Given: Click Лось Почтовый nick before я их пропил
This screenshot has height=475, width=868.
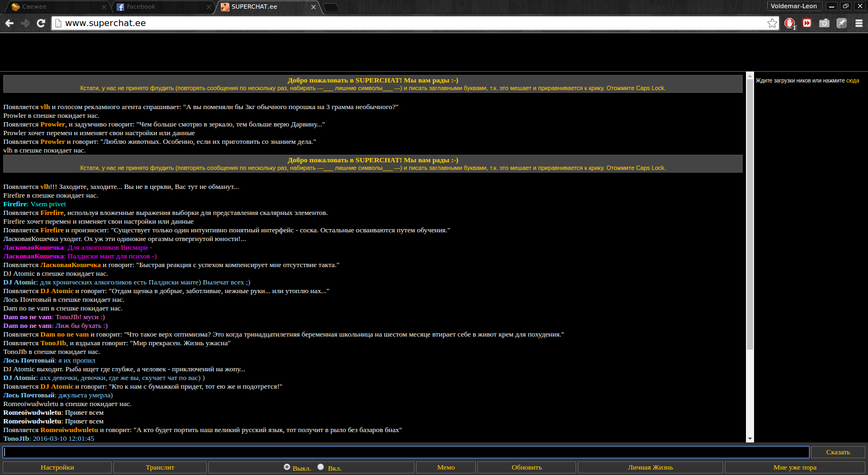Looking at the screenshot, I should point(29,360).
